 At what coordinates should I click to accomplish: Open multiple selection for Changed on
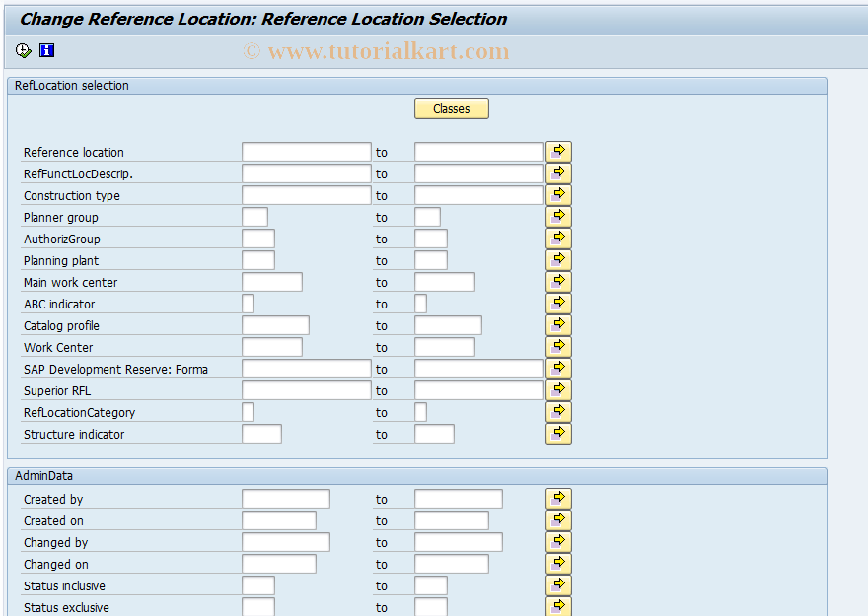click(558, 562)
